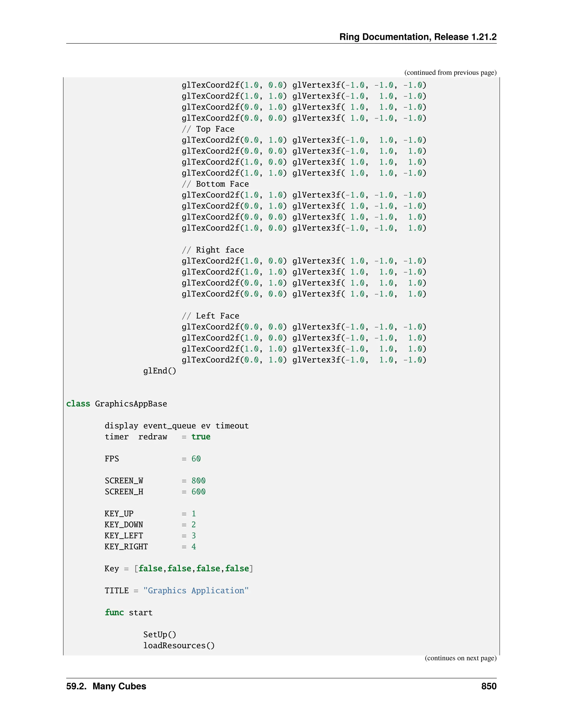Click the GraphicsAppBase class name
563x728 pixels.
[131, 404]
